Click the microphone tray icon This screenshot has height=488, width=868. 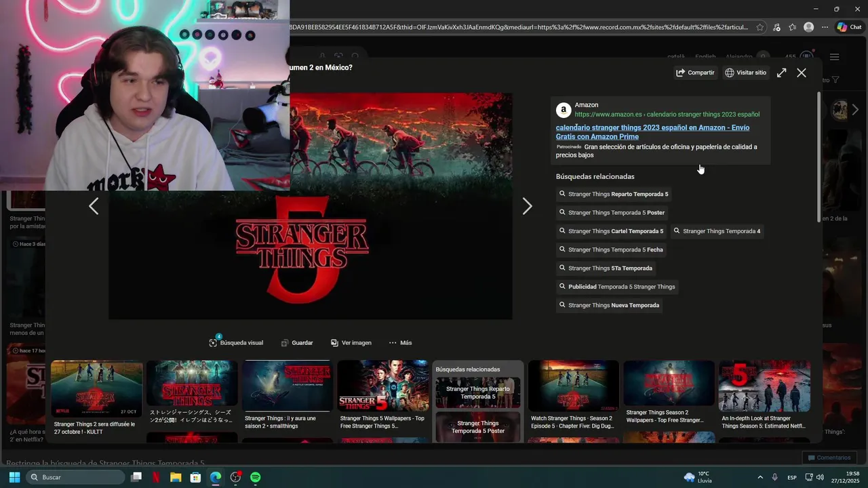tap(774, 477)
